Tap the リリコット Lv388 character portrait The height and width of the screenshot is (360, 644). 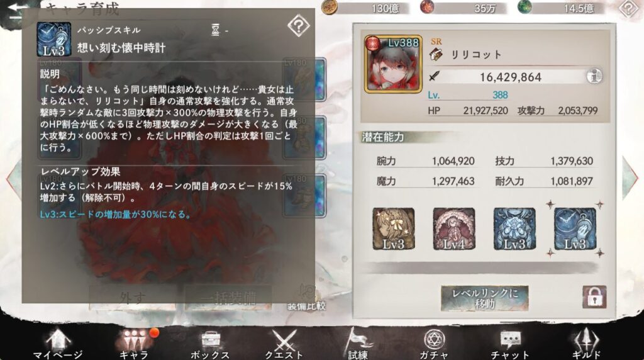(393, 64)
